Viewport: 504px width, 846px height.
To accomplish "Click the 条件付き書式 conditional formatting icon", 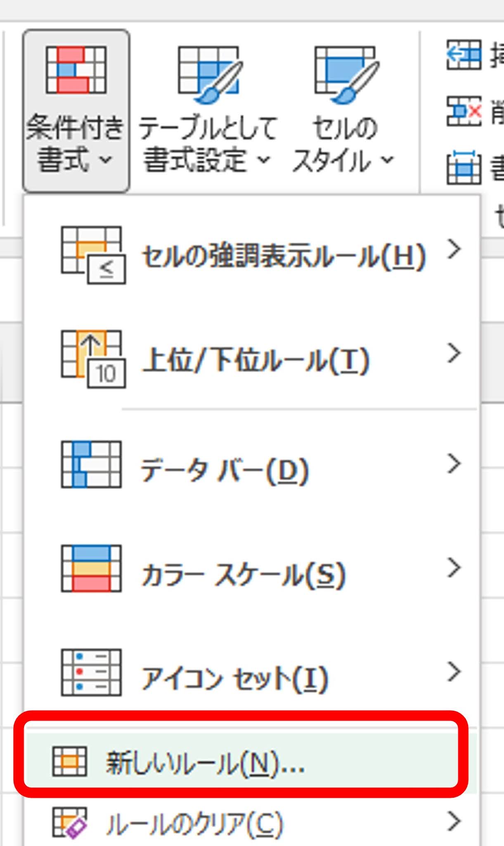I will point(76,70).
